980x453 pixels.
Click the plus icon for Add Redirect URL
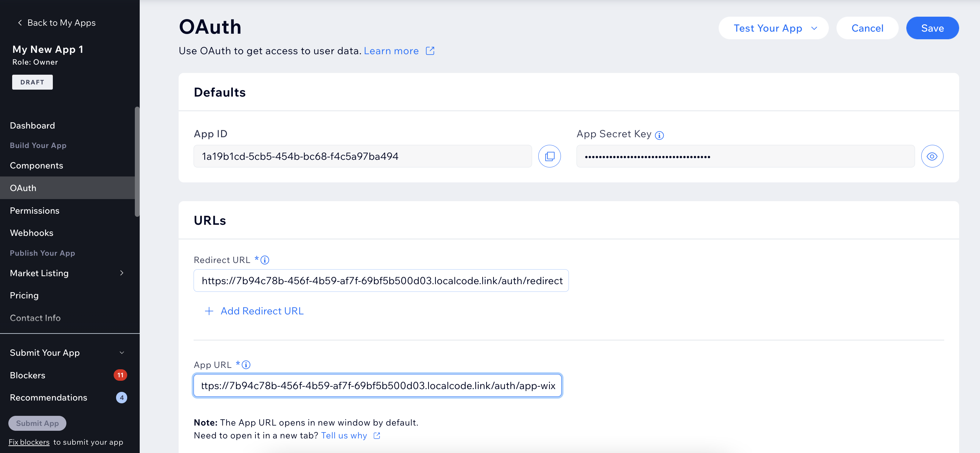(209, 311)
